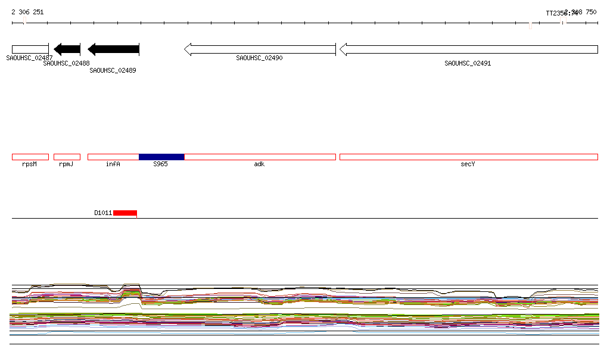610x364 pixels.
Task: Open the SAOUHSC_02491 gene label
Action: tap(468, 63)
